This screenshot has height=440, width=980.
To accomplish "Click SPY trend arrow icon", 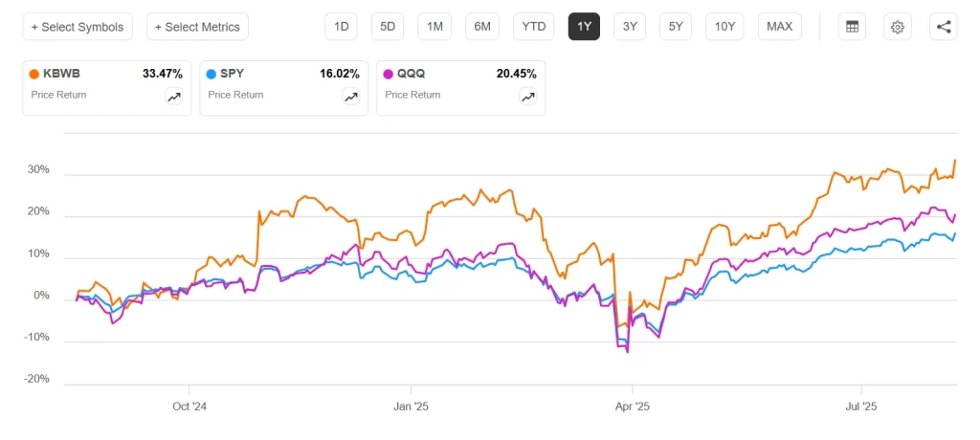I will coord(351,96).
